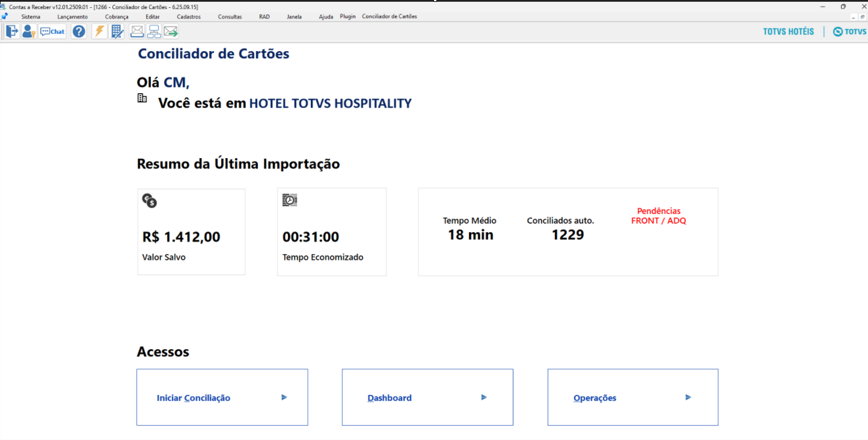Open the Cadastros menu
This screenshot has height=440, width=868.
tap(189, 17)
